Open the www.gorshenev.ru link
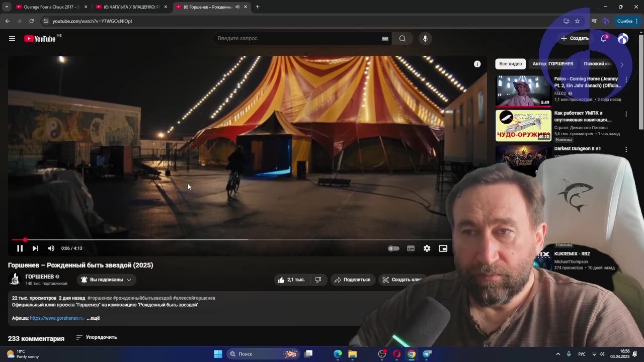This screenshot has width=644, height=362. tap(57, 318)
